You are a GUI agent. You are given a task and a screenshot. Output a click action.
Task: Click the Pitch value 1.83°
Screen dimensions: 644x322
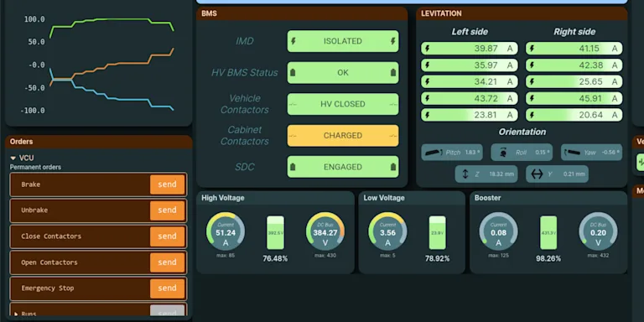point(473,153)
